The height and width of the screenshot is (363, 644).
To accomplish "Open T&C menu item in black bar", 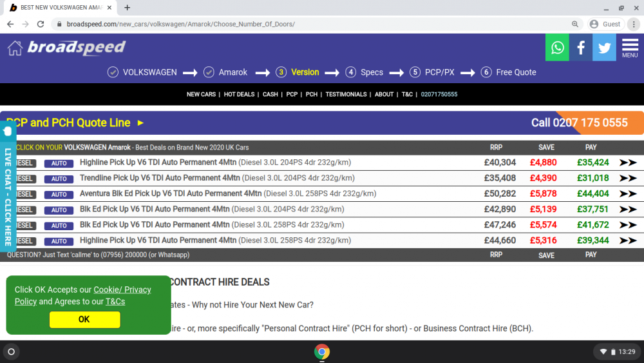I will tap(407, 95).
